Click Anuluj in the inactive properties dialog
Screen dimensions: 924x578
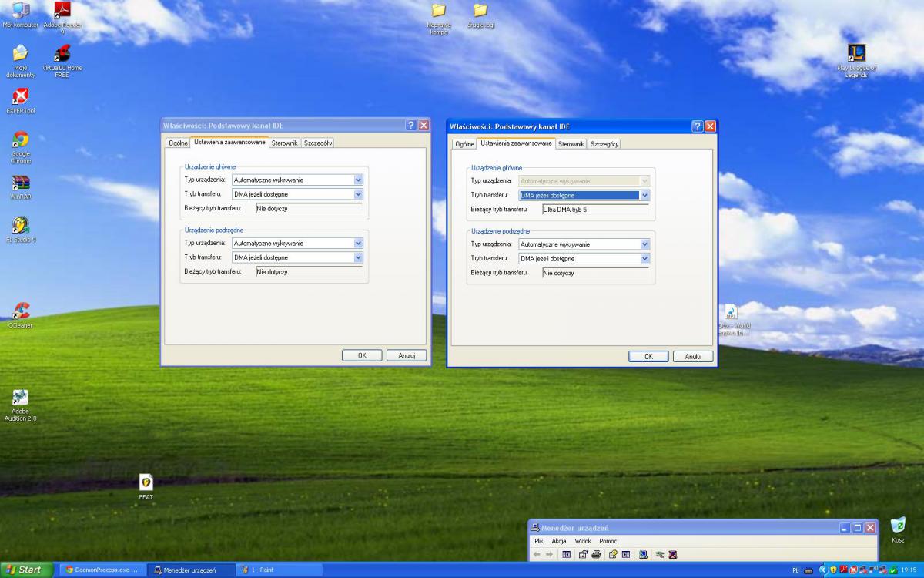[407, 355]
